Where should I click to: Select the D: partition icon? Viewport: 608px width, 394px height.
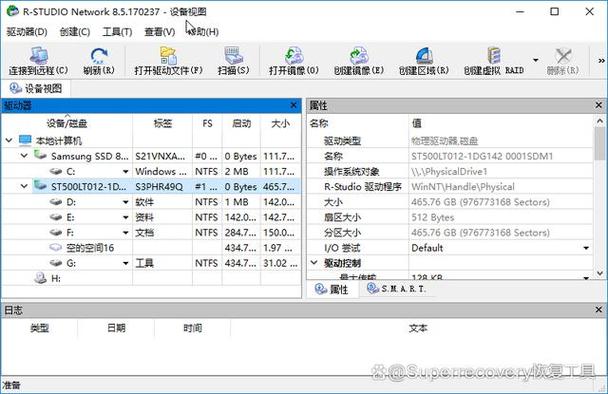(x=56, y=202)
